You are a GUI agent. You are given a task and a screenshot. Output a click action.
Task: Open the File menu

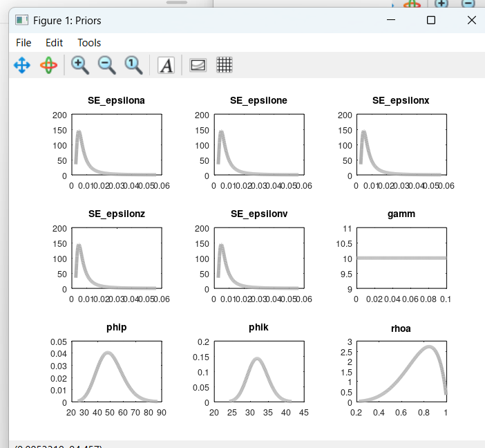tap(23, 43)
